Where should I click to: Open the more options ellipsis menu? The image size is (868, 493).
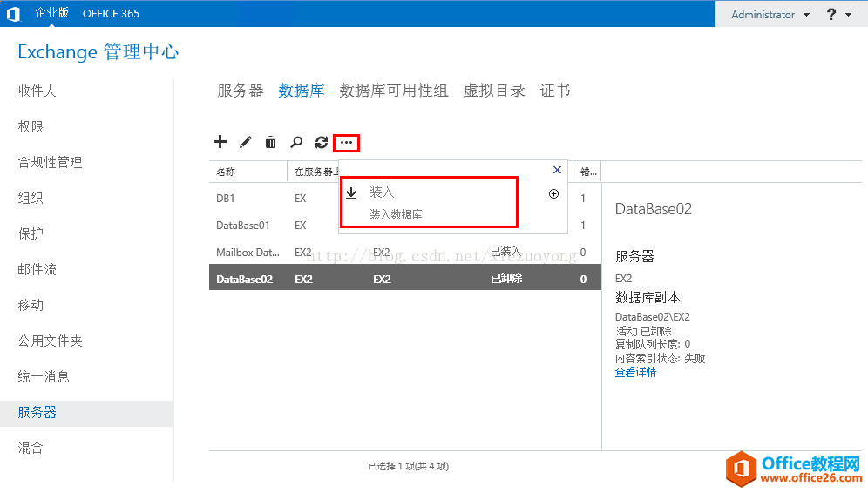pyautogui.click(x=346, y=143)
